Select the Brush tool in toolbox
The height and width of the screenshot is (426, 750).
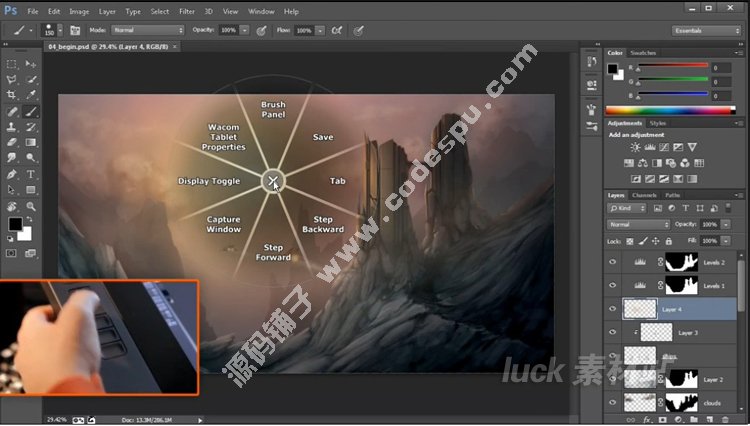(x=31, y=112)
